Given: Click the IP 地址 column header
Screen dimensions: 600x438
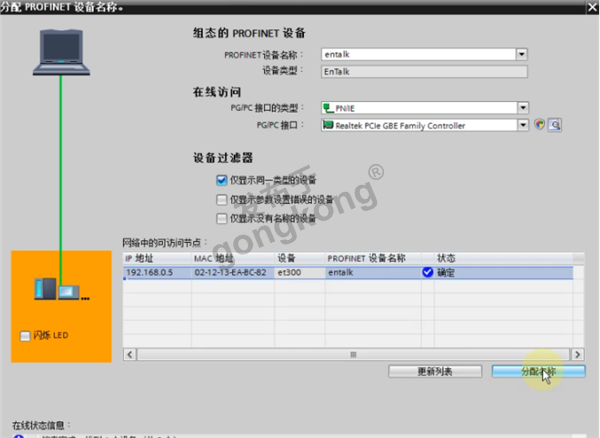Looking at the screenshot, I should (x=157, y=258).
